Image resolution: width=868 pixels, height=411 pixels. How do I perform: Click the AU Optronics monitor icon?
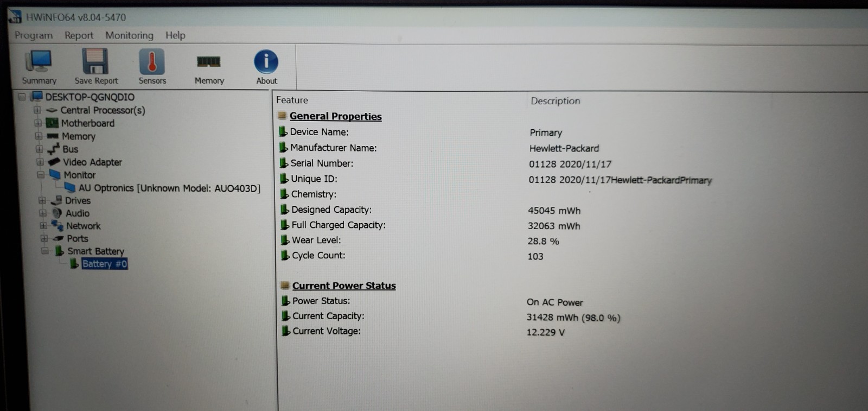click(x=69, y=187)
